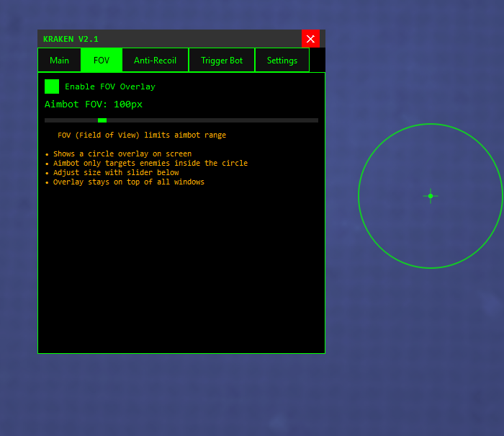The width and height of the screenshot is (504, 436).
Task: Click the 'Overlay stays on top' bullet
Action: [128, 182]
